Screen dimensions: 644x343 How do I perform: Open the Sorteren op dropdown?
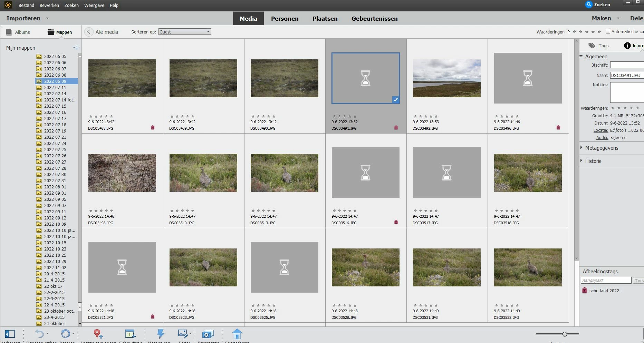[185, 32]
